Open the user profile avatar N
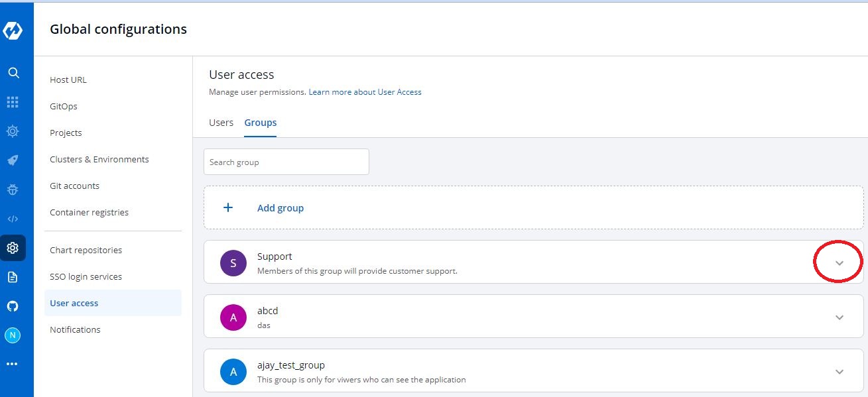This screenshot has height=397, width=868. click(13, 335)
